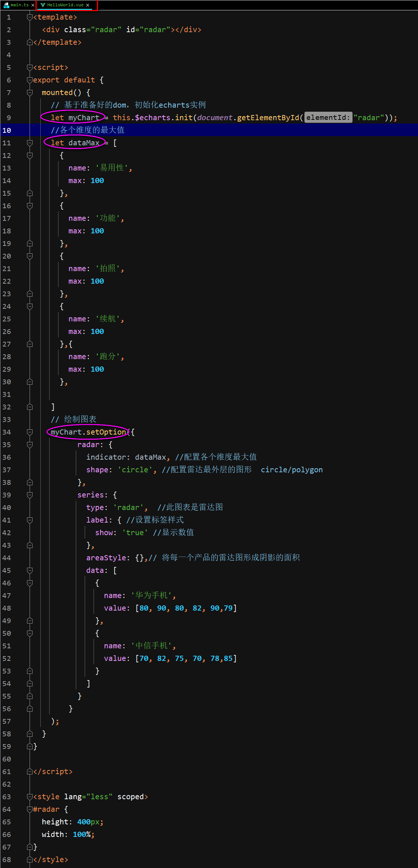
Task: Select the HelloWorld.vue tab
Action: click(x=65, y=5)
